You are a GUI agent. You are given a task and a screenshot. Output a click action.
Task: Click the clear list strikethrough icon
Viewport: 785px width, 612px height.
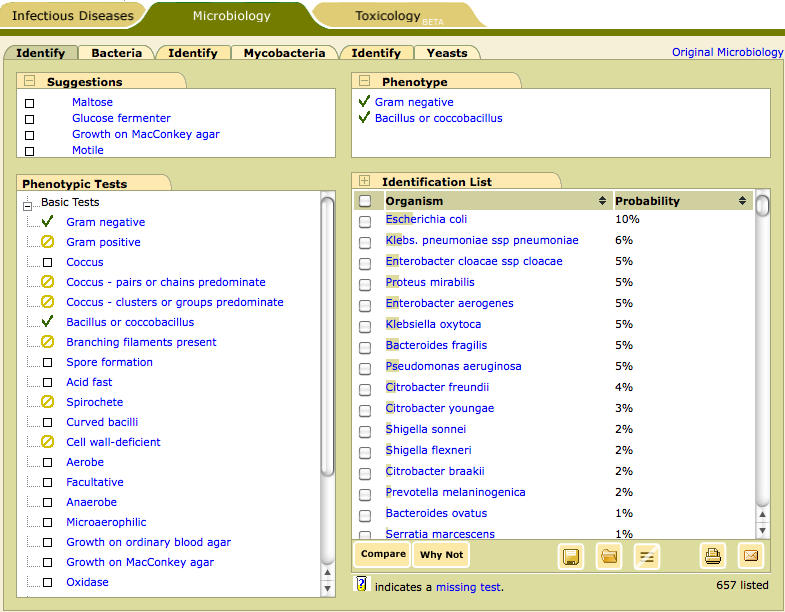pyautogui.click(x=647, y=555)
